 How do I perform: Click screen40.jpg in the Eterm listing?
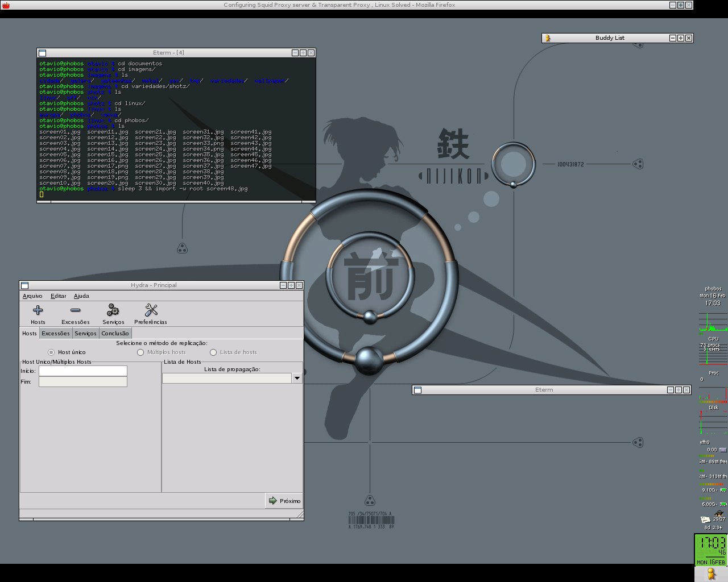click(203, 183)
